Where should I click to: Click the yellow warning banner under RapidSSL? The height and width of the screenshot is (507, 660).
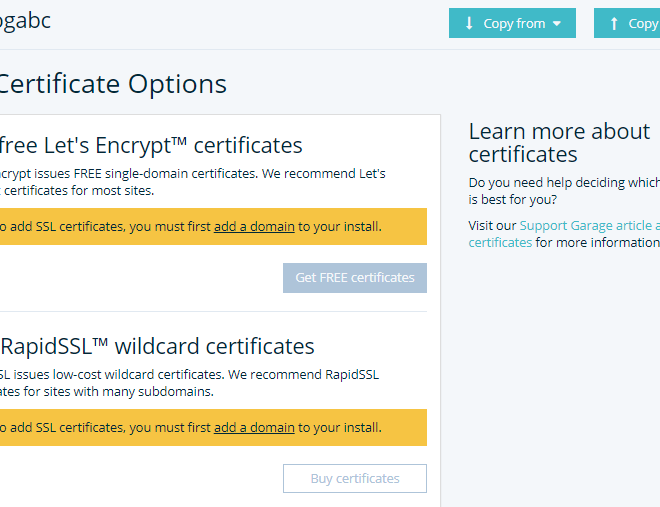213,427
